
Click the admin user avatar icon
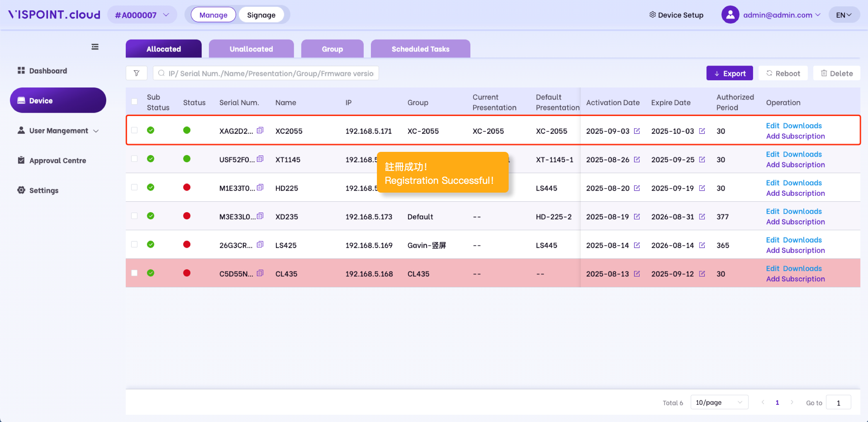pos(730,15)
